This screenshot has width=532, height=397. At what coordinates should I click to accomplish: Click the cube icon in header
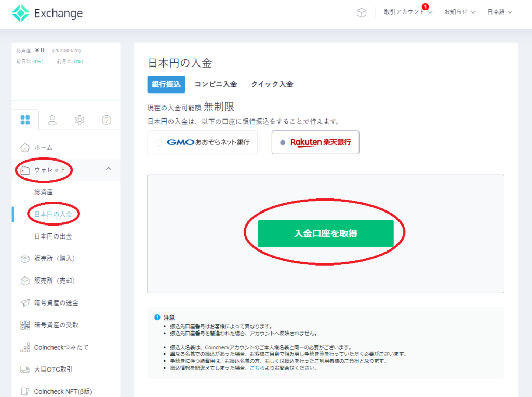[x=362, y=12]
